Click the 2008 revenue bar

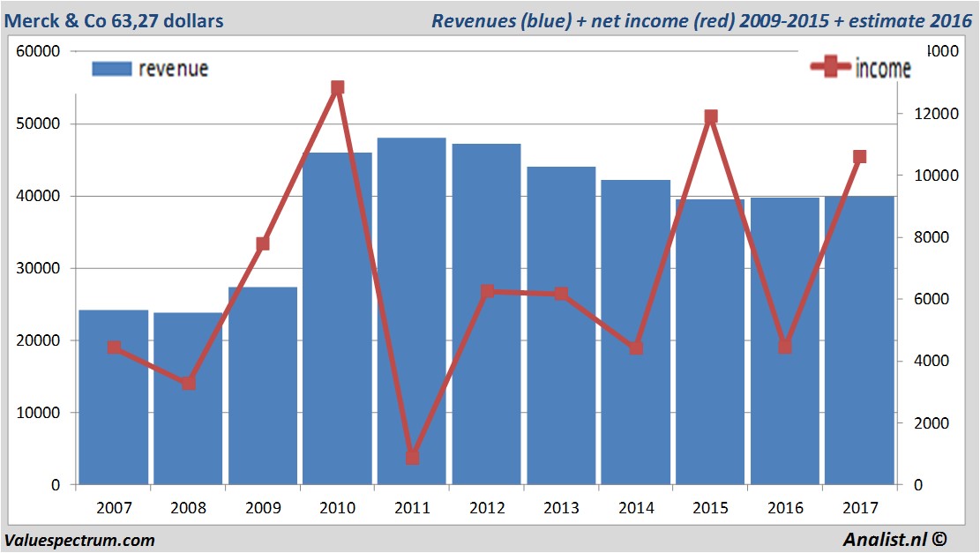click(x=188, y=399)
